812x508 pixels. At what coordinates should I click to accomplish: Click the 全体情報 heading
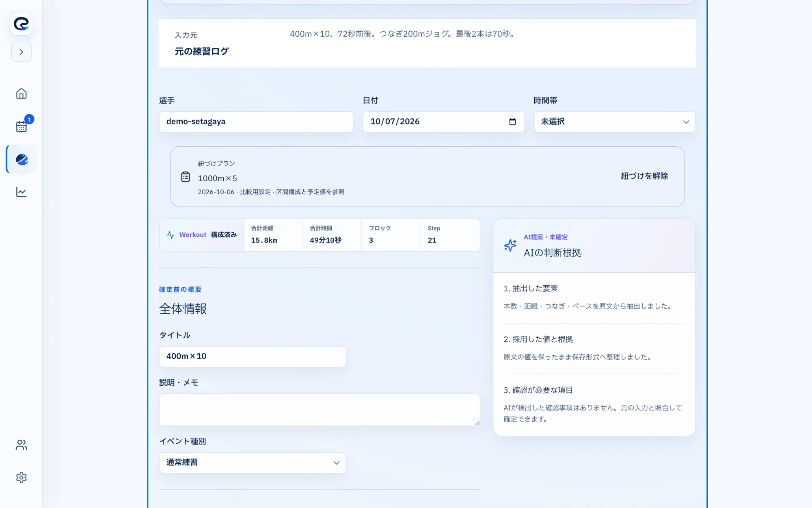[183, 309]
